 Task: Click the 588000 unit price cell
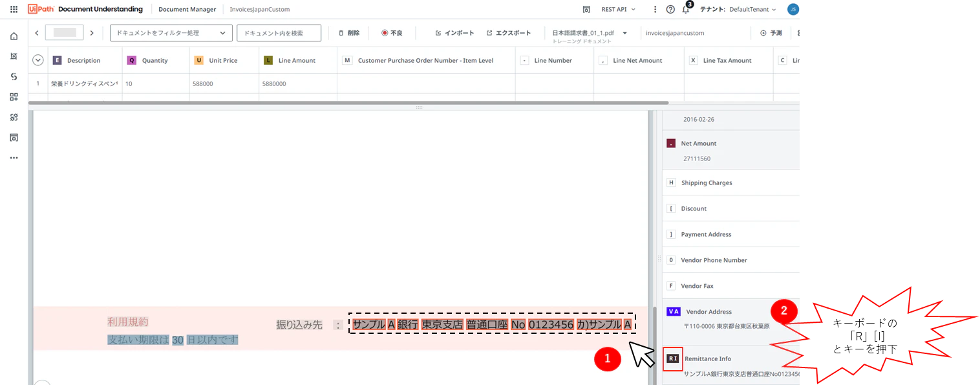click(224, 83)
